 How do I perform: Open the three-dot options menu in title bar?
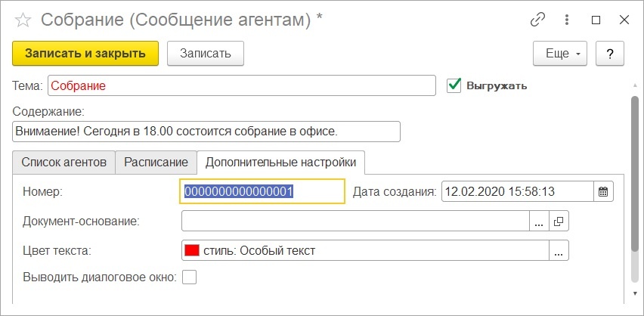567,20
